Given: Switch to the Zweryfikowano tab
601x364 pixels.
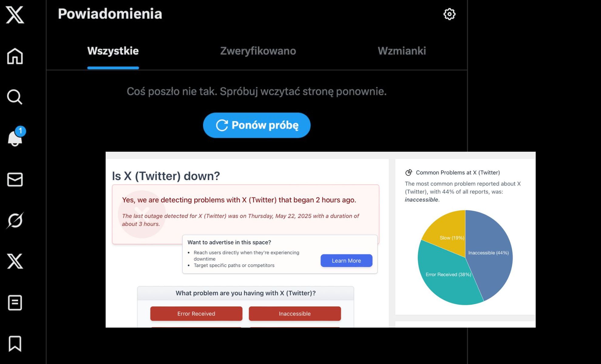Looking at the screenshot, I should (x=258, y=51).
